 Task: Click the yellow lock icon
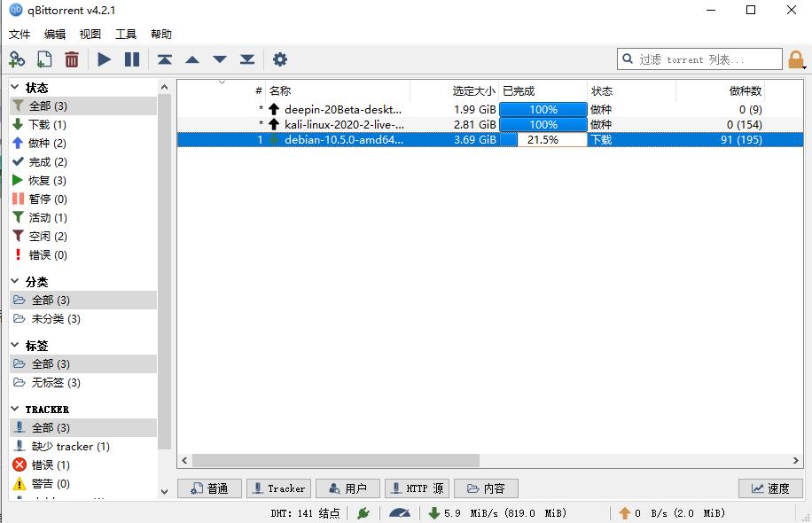pyautogui.click(x=796, y=59)
